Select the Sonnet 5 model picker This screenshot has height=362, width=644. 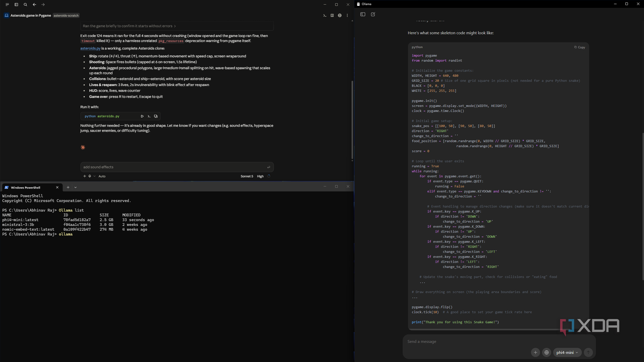(247, 176)
